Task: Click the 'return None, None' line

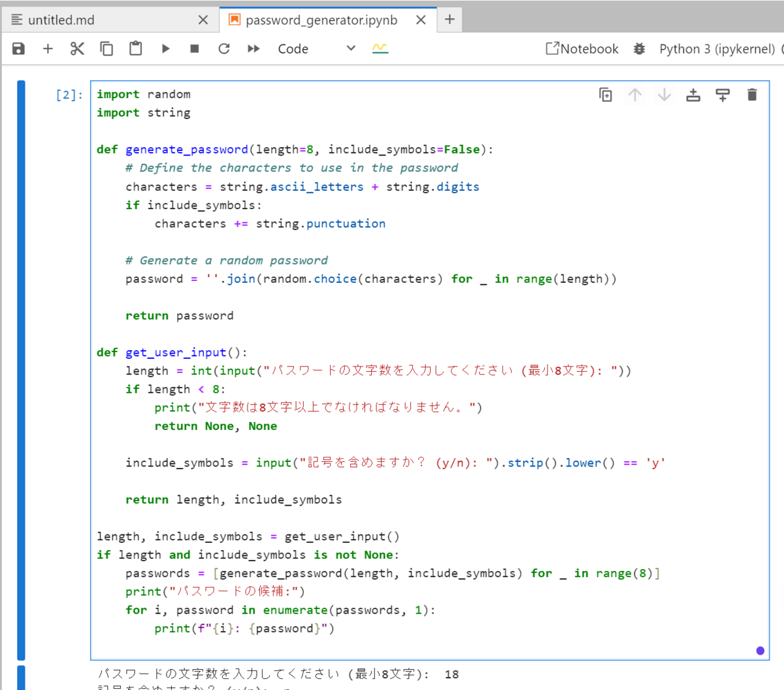Action: [x=216, y=426]
